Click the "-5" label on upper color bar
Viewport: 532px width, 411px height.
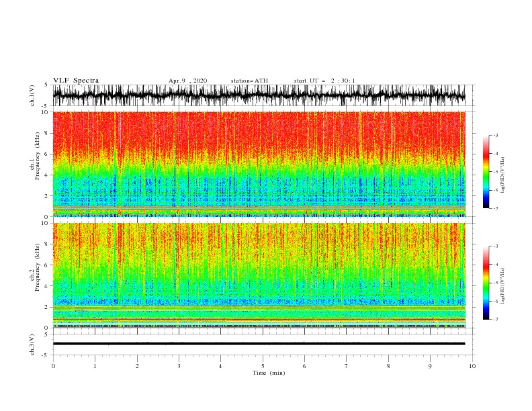[x=496, y=172]
